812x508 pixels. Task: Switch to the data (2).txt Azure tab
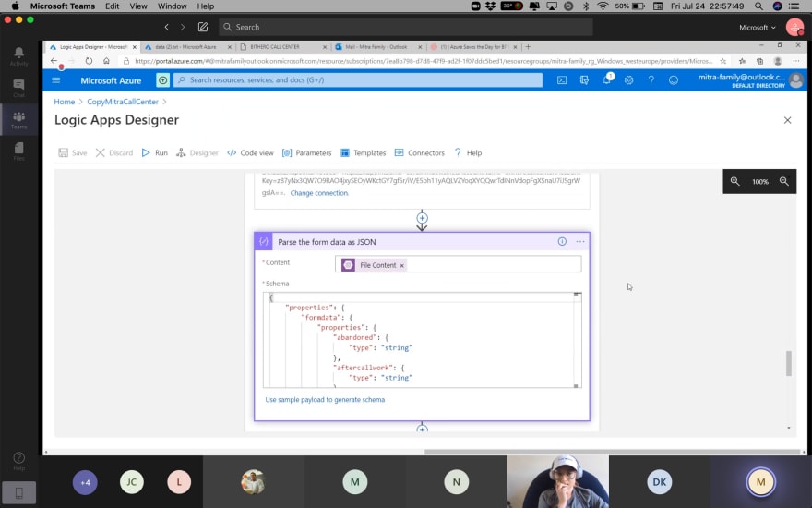(x=187, y=47)
